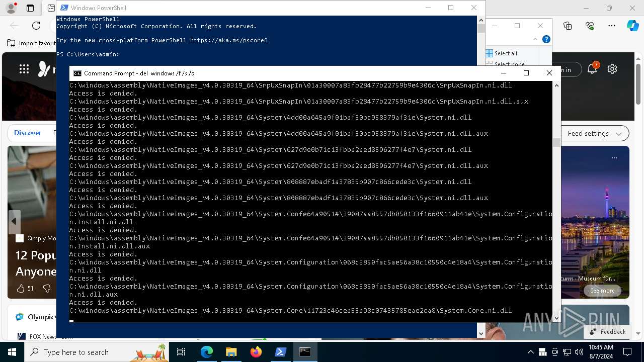Click the Edge profile avatar icon
The width and height of the screenshot is (644, 362).
(x=11, y=8)
